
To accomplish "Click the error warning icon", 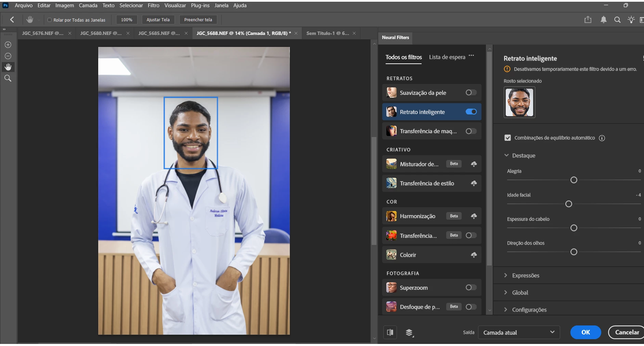I will [x=507, y=69].
